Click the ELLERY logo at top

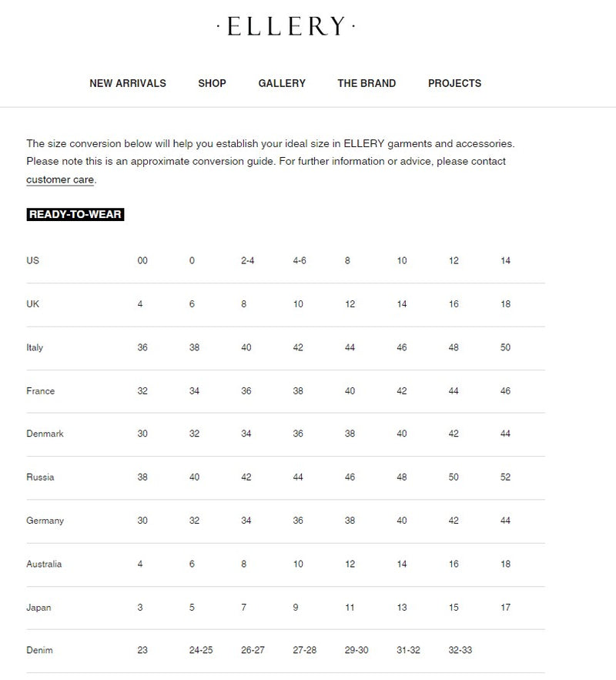tap(286, 27)
